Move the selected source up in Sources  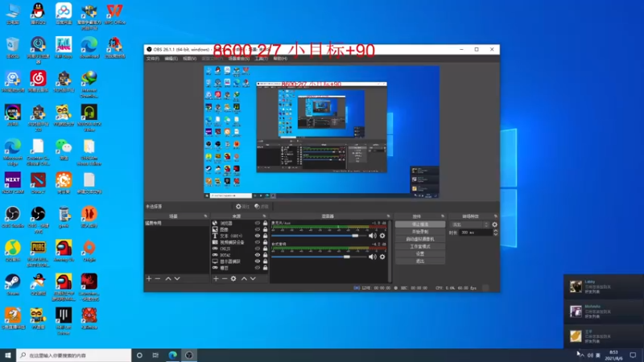click(x=244, y=278)
